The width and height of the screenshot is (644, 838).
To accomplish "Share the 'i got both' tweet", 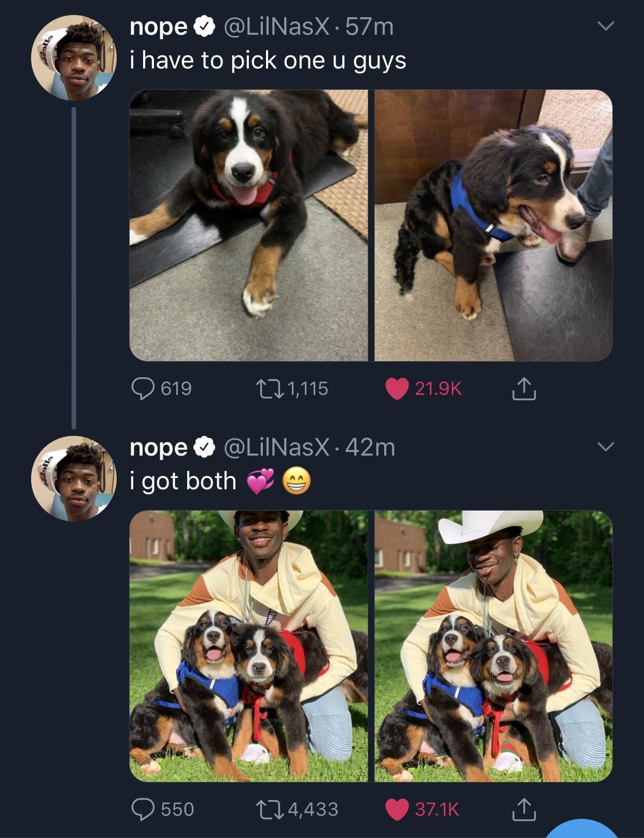I will [524, 809].
